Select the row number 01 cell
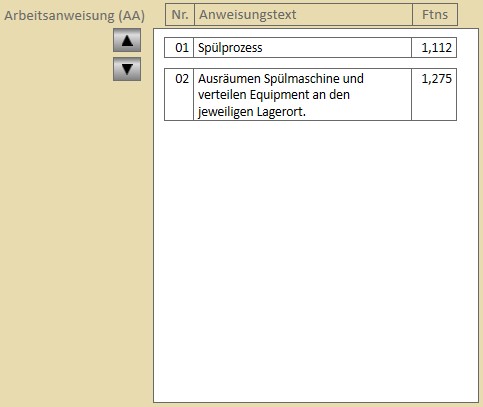483x407 pixels. click(x=179, y=48)
